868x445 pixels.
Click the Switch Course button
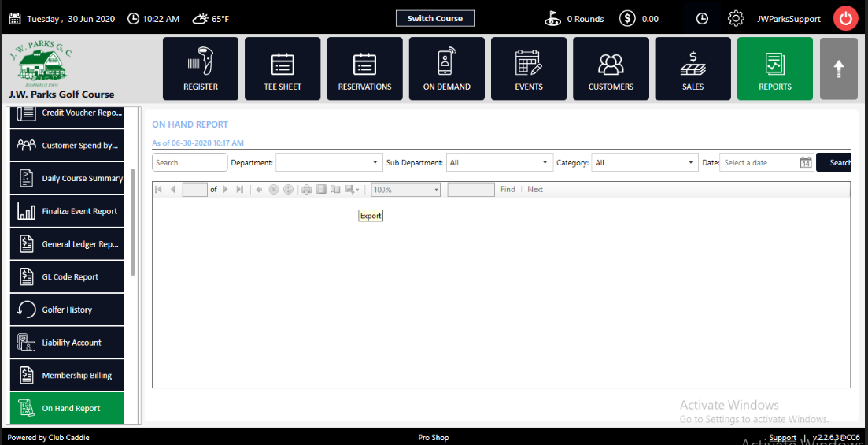click(435, 18)
